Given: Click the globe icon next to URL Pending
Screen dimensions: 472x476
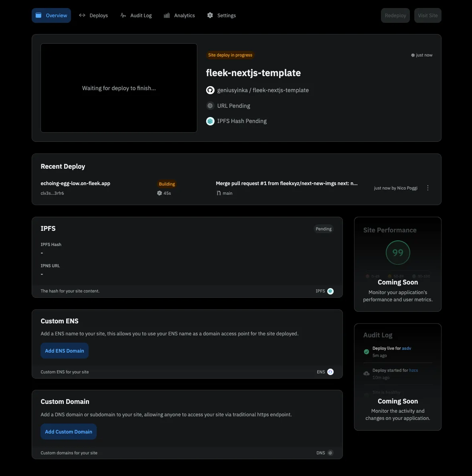Looking at the screenshot, I should click(x=210, y=106).
